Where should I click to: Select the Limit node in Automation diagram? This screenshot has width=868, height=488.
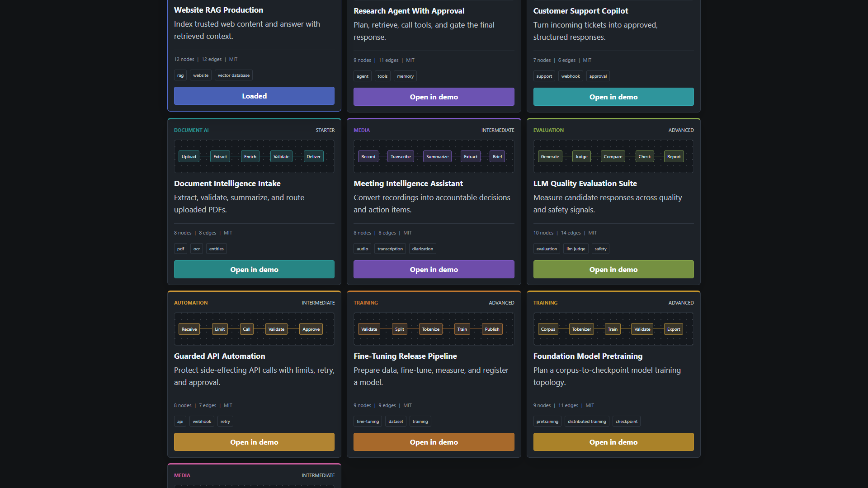click(x=220, y=329)
